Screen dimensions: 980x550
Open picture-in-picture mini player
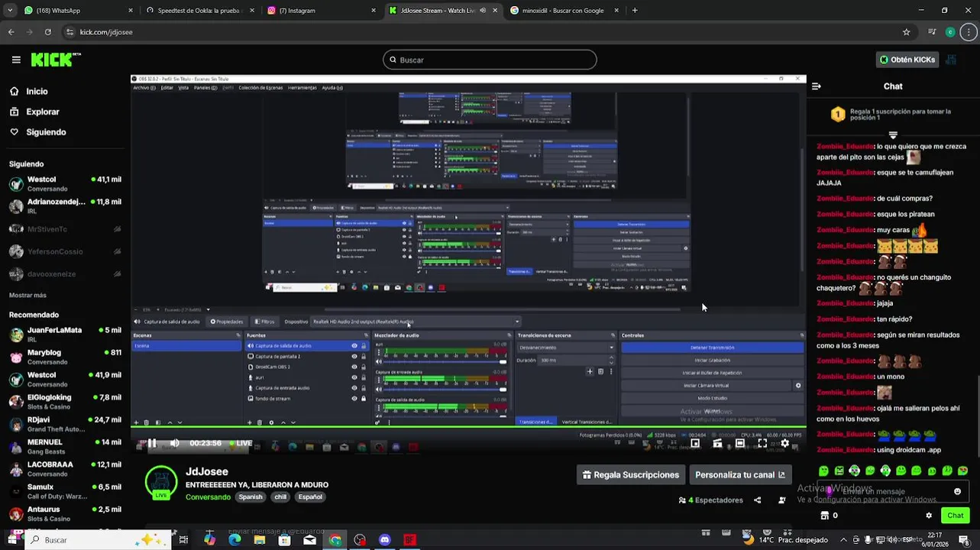pos(695,443)
